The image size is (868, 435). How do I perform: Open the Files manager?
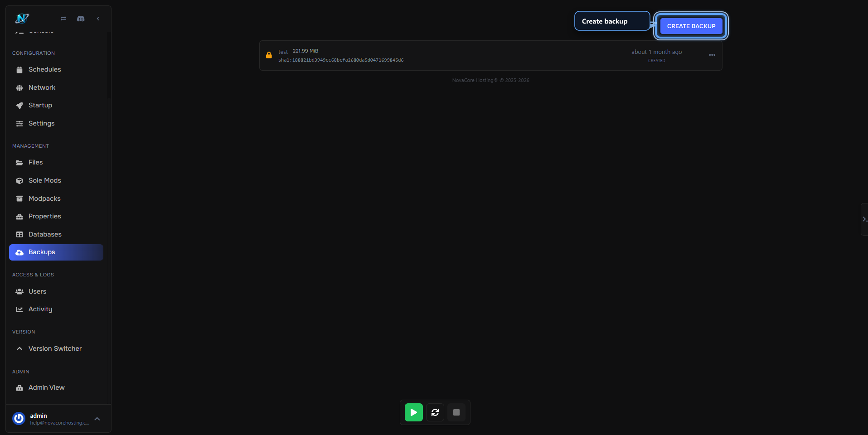pos(56,162)
